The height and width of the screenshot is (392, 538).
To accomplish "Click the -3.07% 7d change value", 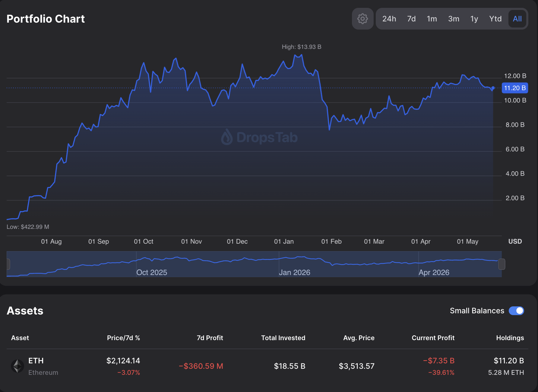I will 129,372.
